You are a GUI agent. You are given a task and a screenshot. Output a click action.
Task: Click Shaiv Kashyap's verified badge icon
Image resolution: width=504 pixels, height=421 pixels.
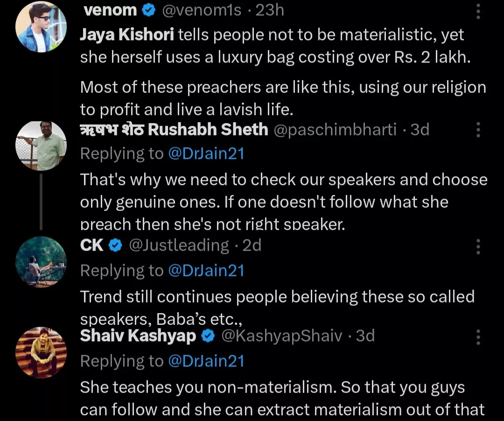coord(208,336)
